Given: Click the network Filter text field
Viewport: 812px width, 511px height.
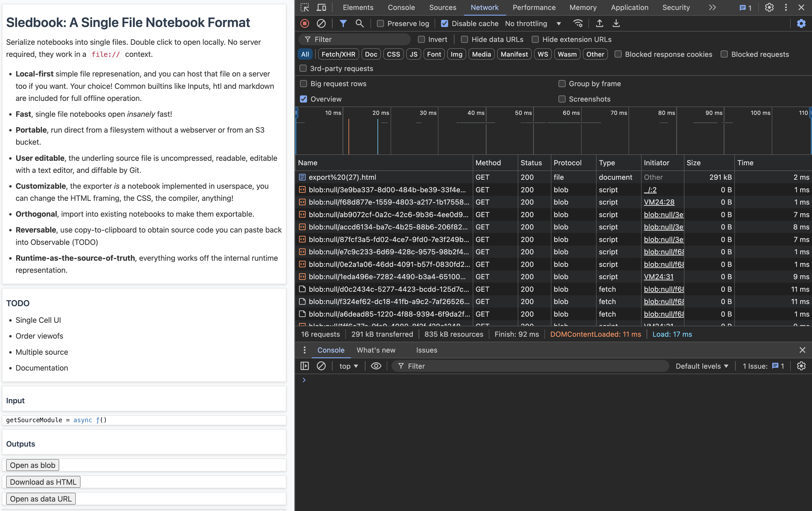Looking at the screenshot, I should click(x=354, y=40).
